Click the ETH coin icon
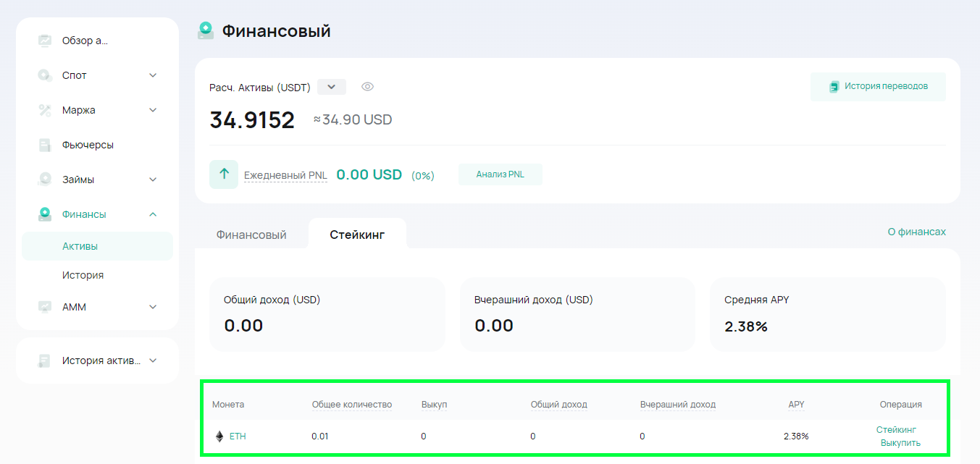This screenshot has width=980, height=464. [x=219, y=436]
